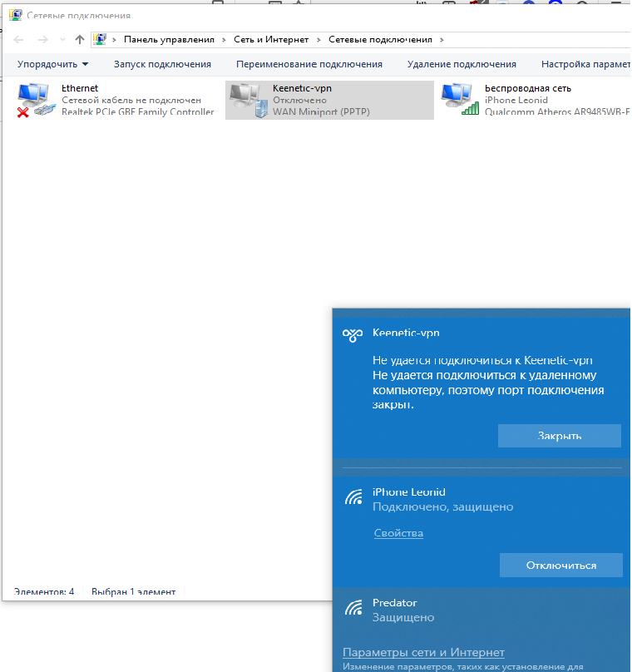
Task: Go back with the left arrow button
Action: (x=18, y=40)
